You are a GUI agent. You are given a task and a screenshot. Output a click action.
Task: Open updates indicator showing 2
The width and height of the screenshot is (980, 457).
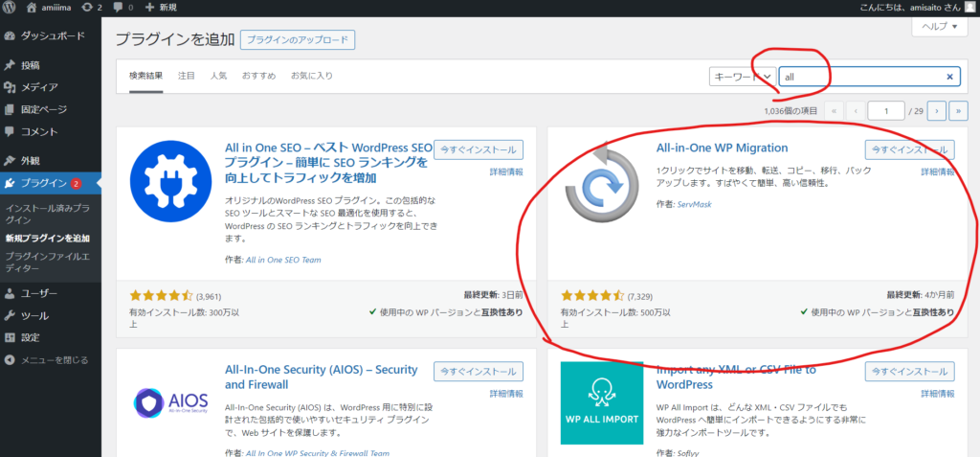coord(91,8)
